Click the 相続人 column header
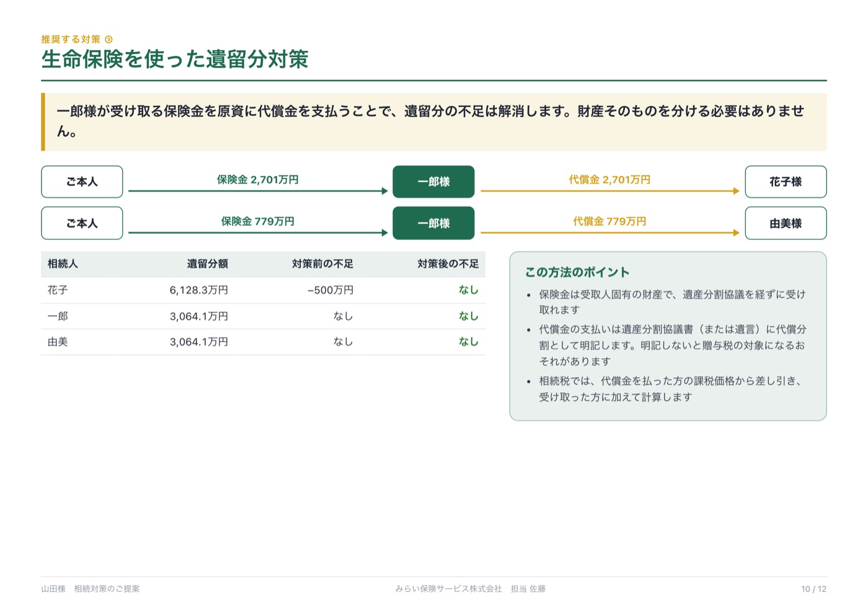Image resolution: width=868 pixels, height=613 pixels. 63,264
